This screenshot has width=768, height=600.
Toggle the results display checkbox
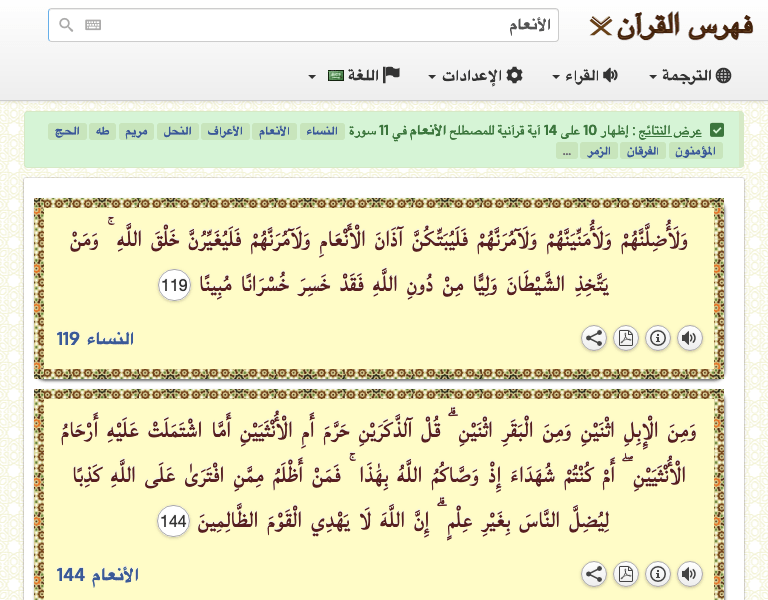(x=716, y=130)
